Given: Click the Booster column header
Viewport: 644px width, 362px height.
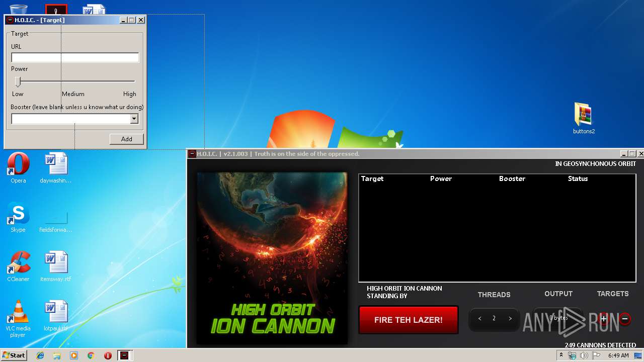Looking at the screenshot, I should [512, 178].
